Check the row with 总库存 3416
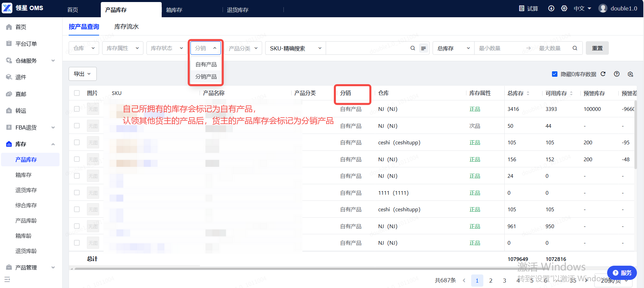 tap(77, 109)
